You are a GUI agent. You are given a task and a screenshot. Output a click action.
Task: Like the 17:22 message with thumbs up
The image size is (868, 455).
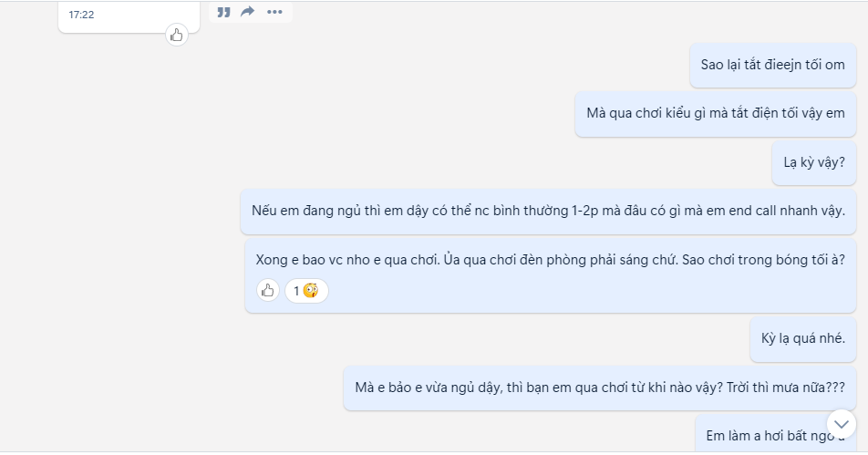click(x=176, y=36)
